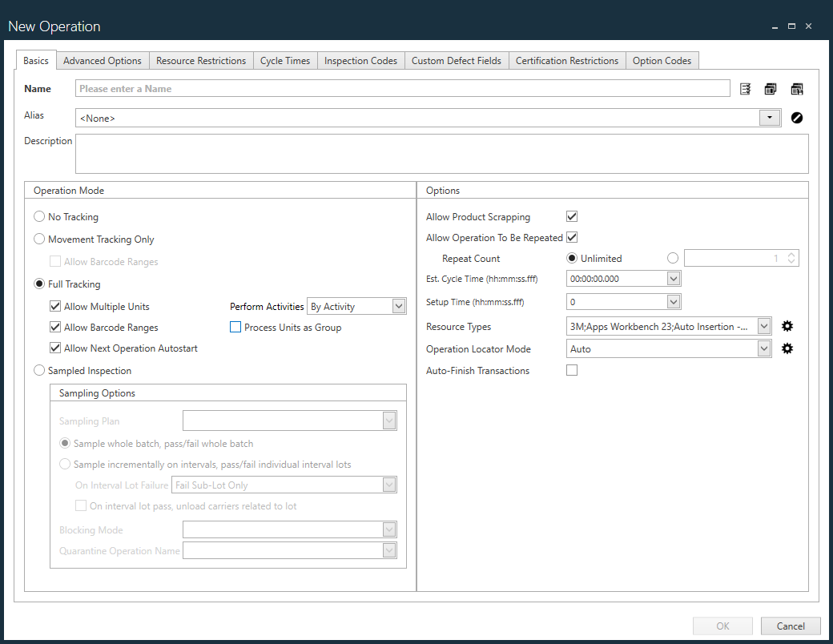The image size is (833, 644).
Task: Click the stacked windows icon with save disk
Action: (796, 89)
